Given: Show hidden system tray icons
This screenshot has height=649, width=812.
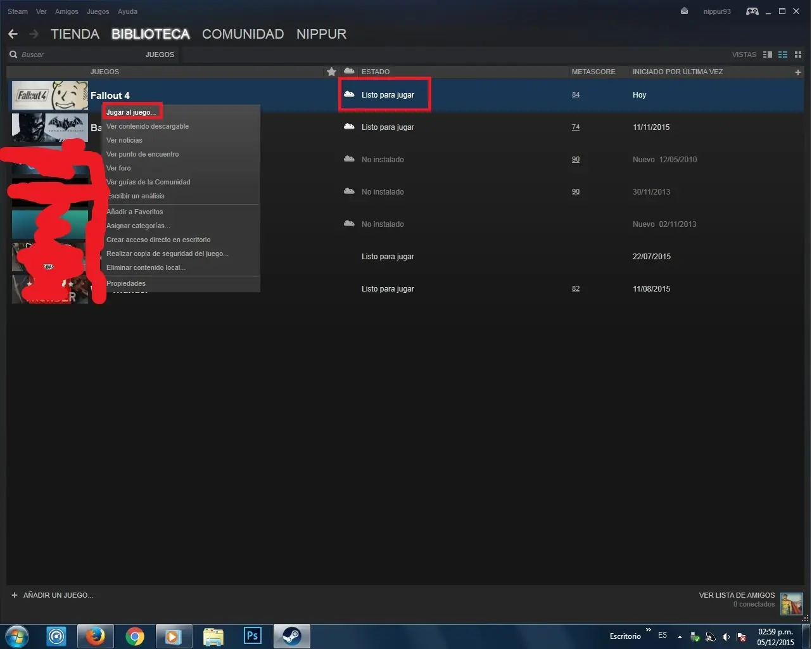Looking at the screenshot, I should [x=680, y=636].
